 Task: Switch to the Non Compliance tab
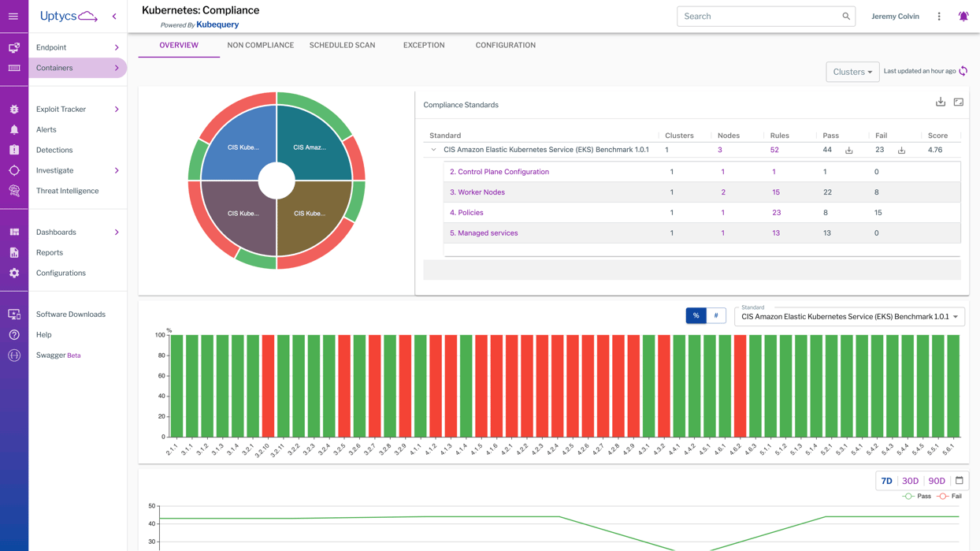coord(260,45)
